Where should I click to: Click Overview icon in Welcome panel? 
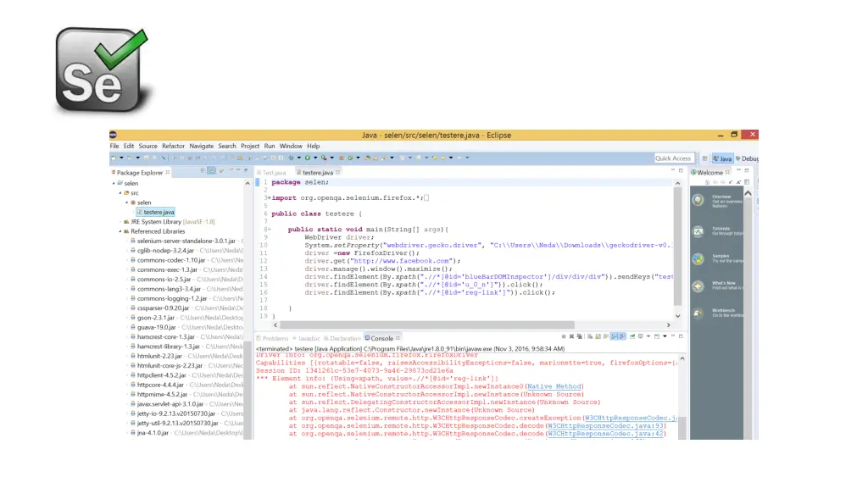click(x=698, y=200)
